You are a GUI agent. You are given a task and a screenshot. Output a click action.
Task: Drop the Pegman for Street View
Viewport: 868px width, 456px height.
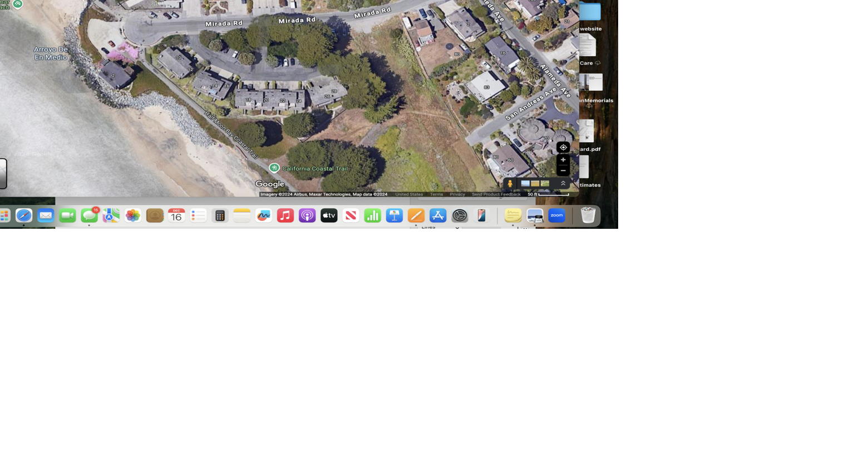[510, 183]
